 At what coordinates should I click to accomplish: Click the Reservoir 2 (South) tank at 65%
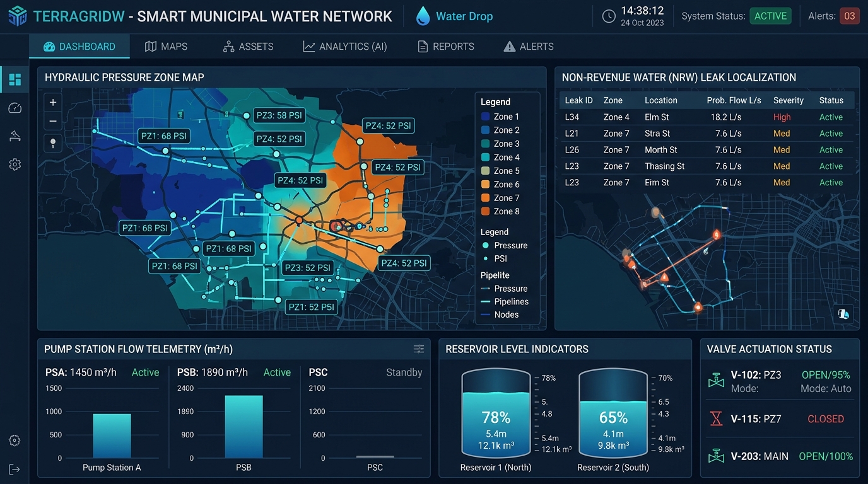(x=613, y=413)
